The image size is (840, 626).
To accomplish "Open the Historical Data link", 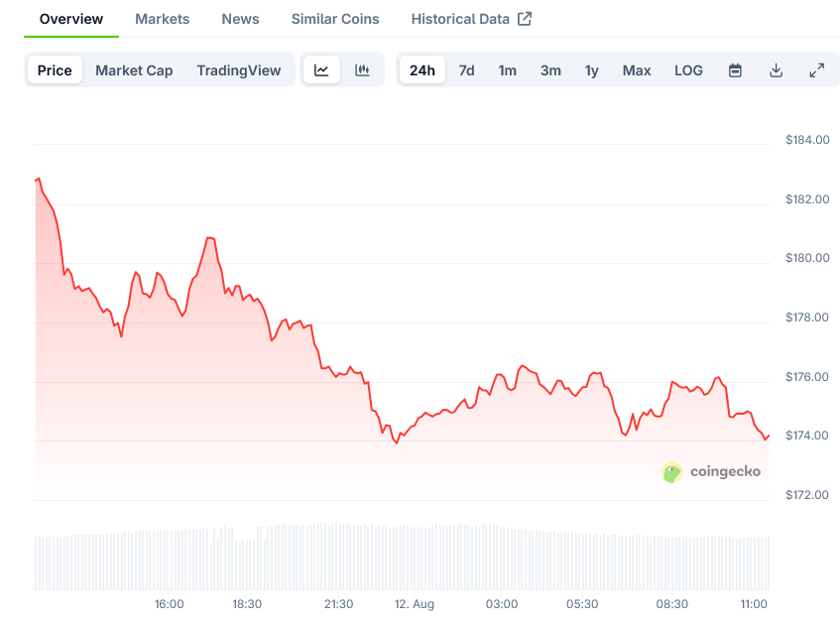I will [460, 19].
